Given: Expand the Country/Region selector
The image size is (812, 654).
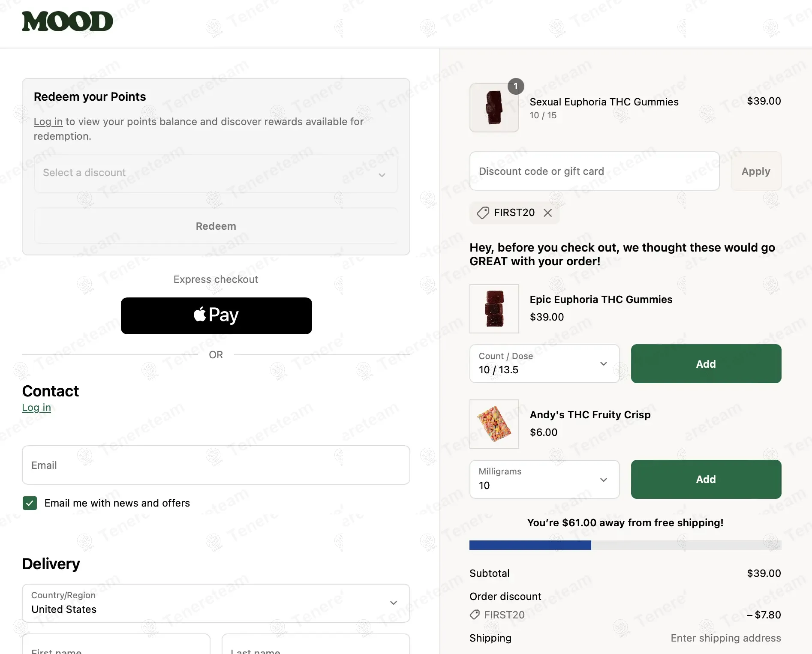Looking at the screenshot, I should [216, 603].
